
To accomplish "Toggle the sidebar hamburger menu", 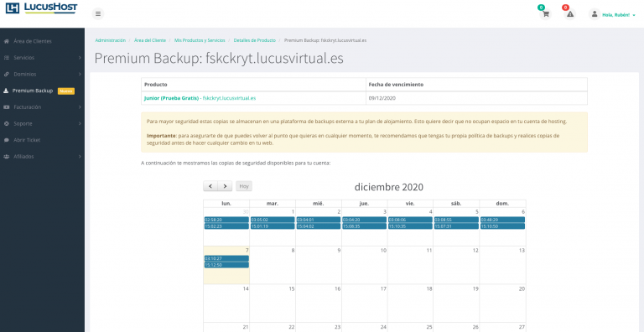I will point(98,14).
